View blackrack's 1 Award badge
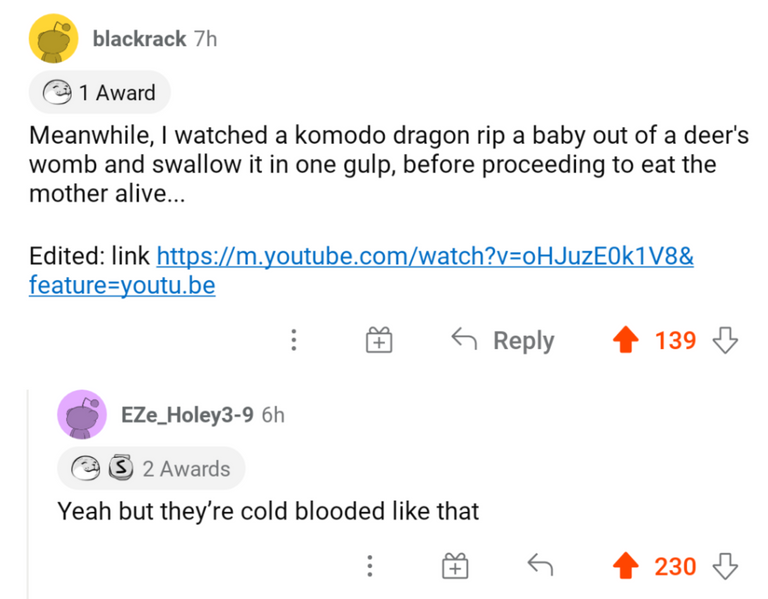768x599 pixels. [x=100, y=93]
